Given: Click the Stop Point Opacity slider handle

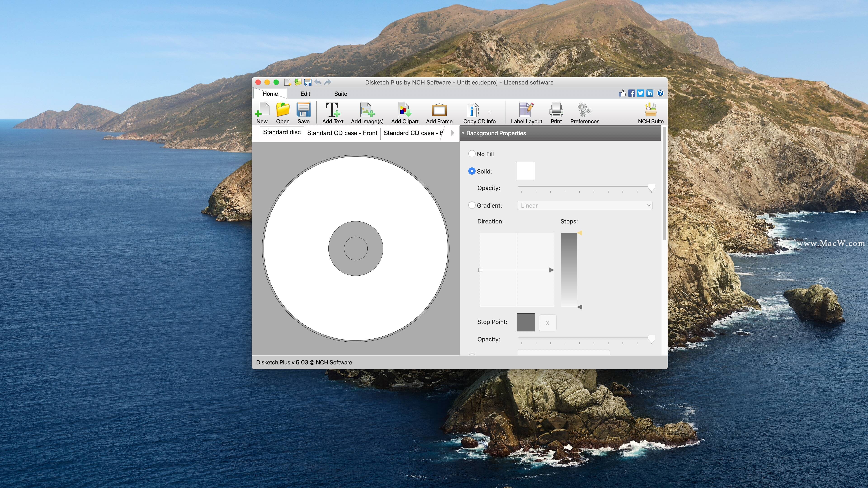Looking at the screenshot, I should (652, 339).
